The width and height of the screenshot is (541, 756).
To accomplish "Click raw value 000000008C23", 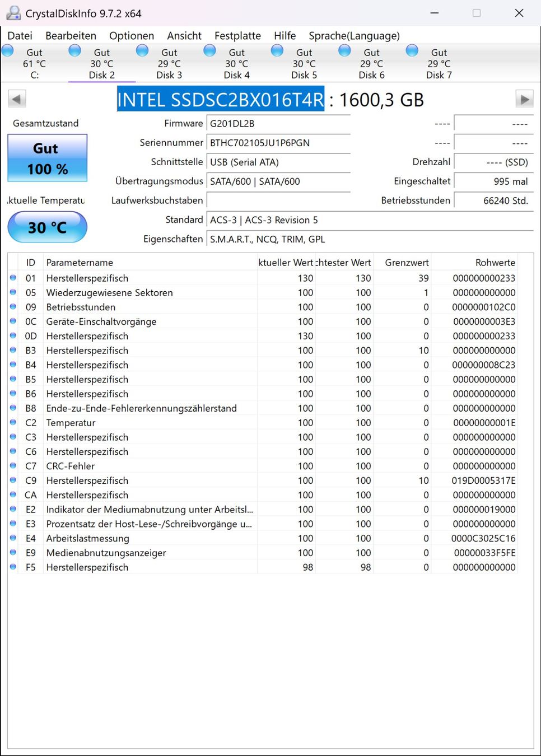I will coord(484,365).
